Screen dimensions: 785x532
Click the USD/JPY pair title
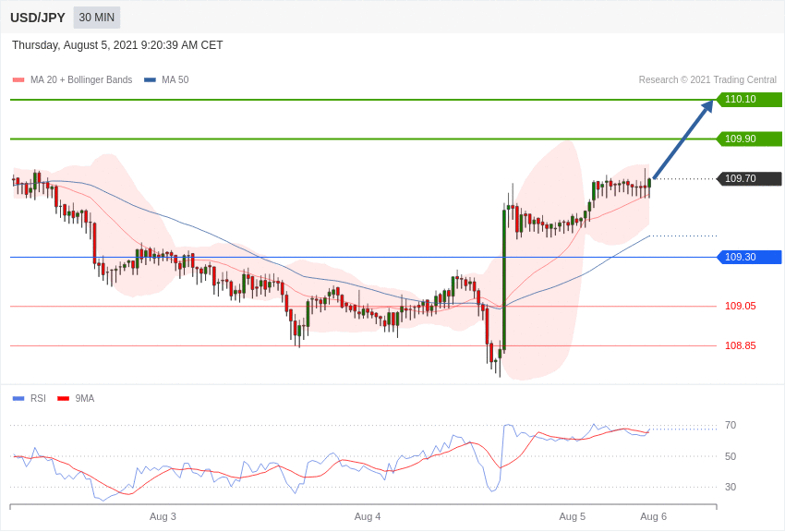38,18
